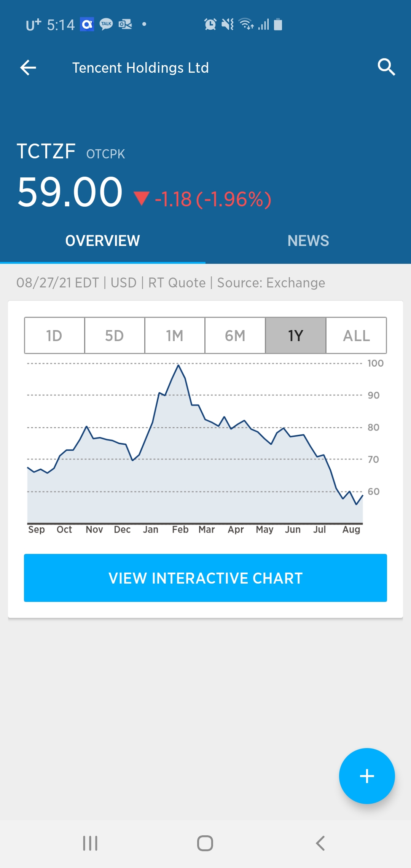411x868 pixels.
Task: Tap the 59.00 price value
Action: 70,192
